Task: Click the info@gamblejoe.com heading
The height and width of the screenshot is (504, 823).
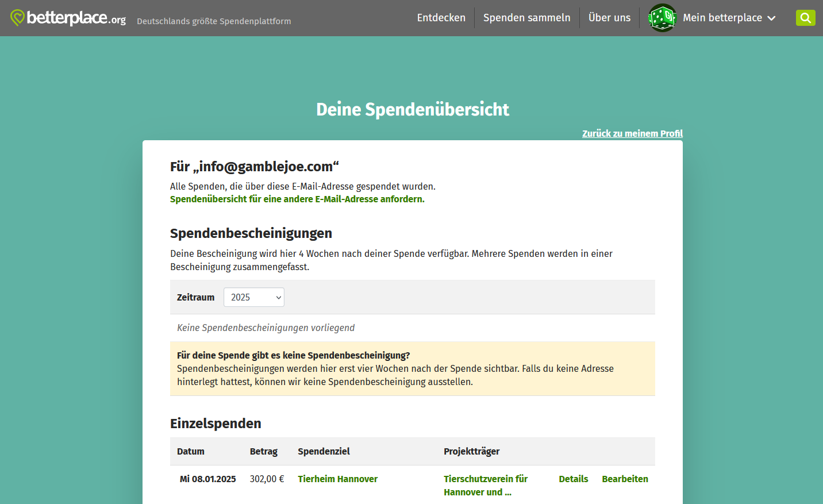Action: click(255, 167)
